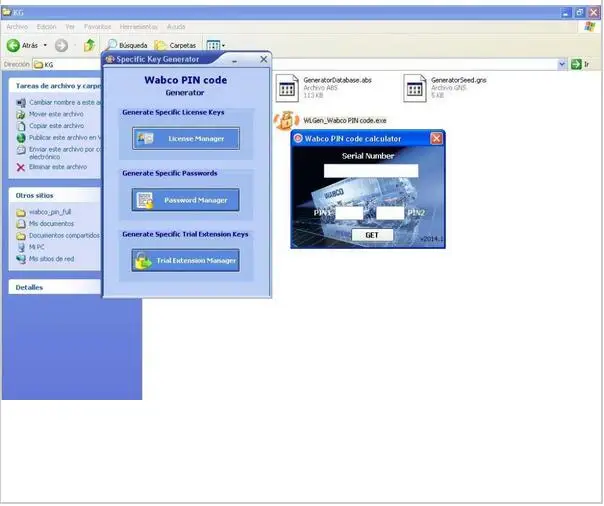
Task: Click the folder icon beside Carpetas
Action: pyautogui.click(x=160, y=45)
